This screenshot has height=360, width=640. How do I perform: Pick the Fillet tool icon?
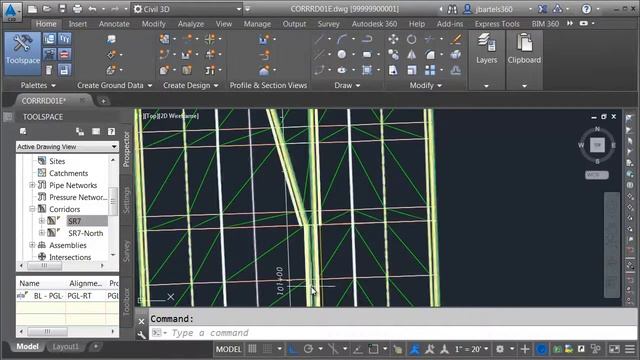click(x=430, y=55)
